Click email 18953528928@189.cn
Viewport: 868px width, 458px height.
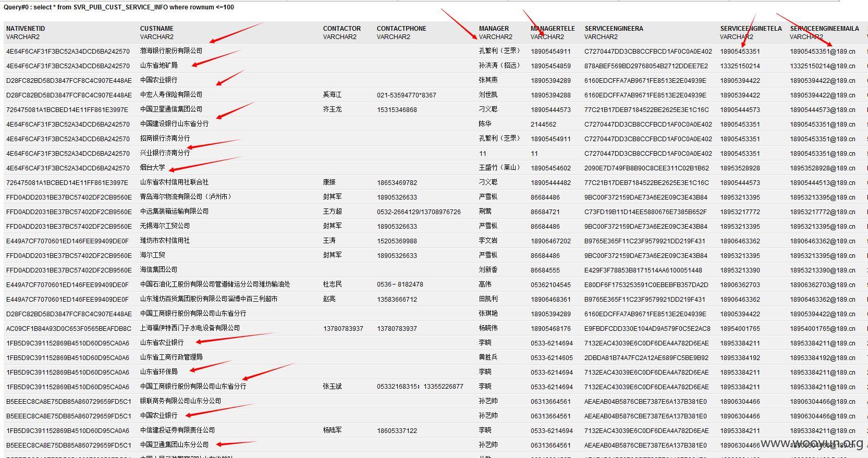[x=823, y=168]
